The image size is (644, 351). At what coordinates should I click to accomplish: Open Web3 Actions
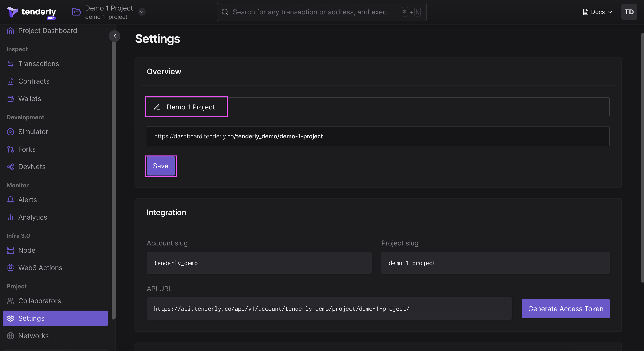point(40,268)
